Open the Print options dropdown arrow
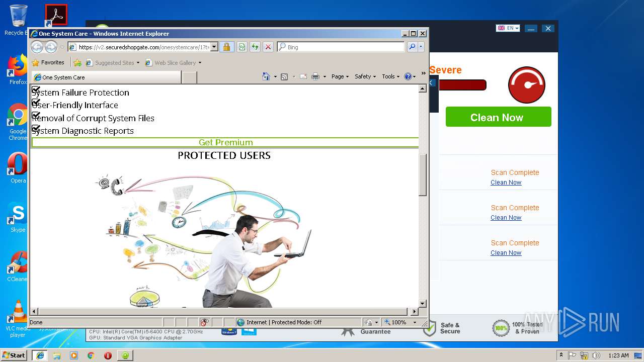The height and width of the screenshot is (362, 644). pyautogui.click(x=325, y=76)
